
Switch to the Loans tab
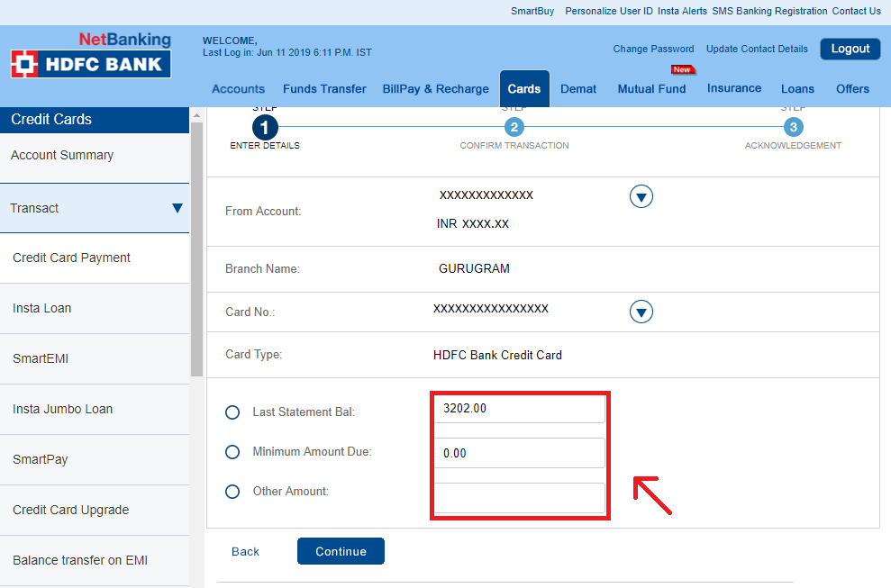click(797, 88)
